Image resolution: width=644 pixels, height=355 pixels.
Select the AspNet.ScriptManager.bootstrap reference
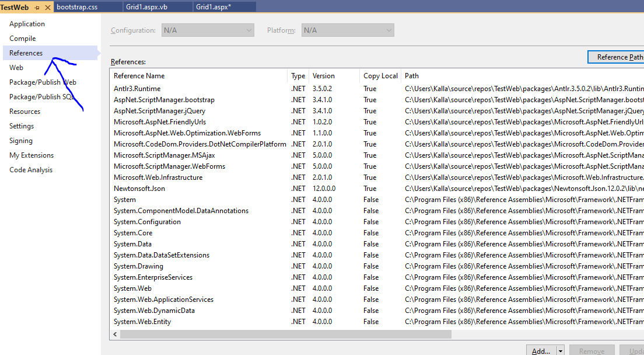pos(164,100)
